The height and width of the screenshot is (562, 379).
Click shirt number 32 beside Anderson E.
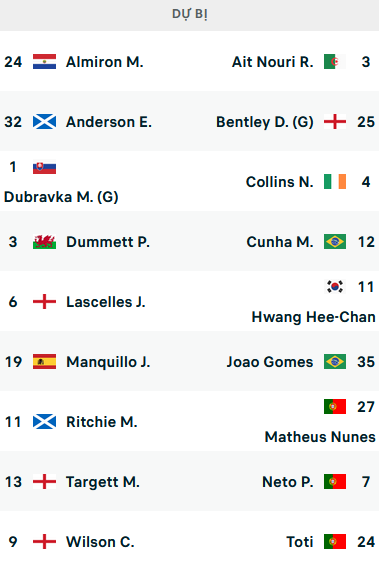click(13, 122)
